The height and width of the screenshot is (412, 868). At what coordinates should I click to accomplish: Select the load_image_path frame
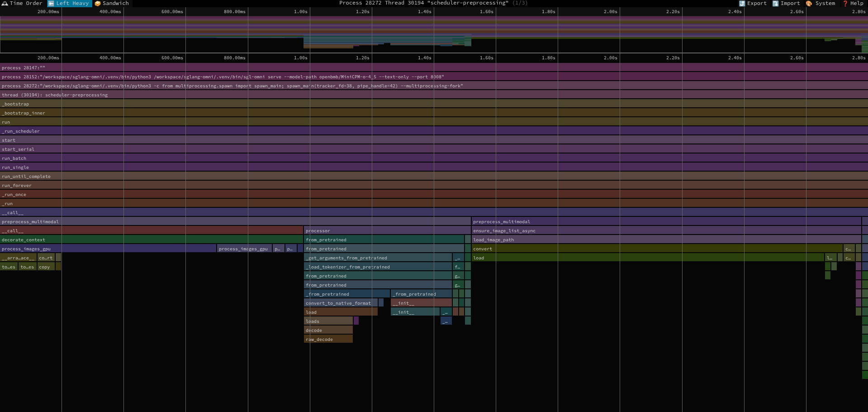[666, 240]
